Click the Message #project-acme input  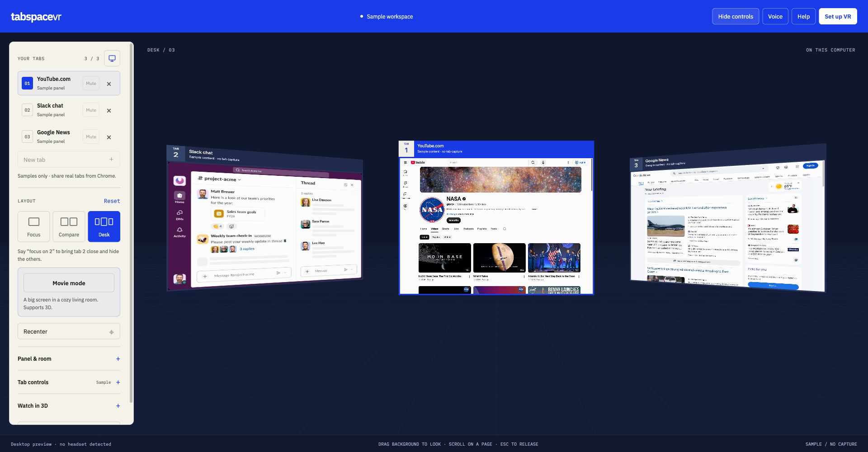point(244,274)
